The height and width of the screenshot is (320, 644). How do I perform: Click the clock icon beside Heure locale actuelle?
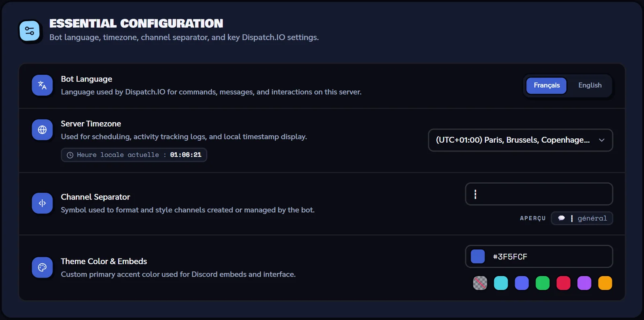[x=70, y=155]
